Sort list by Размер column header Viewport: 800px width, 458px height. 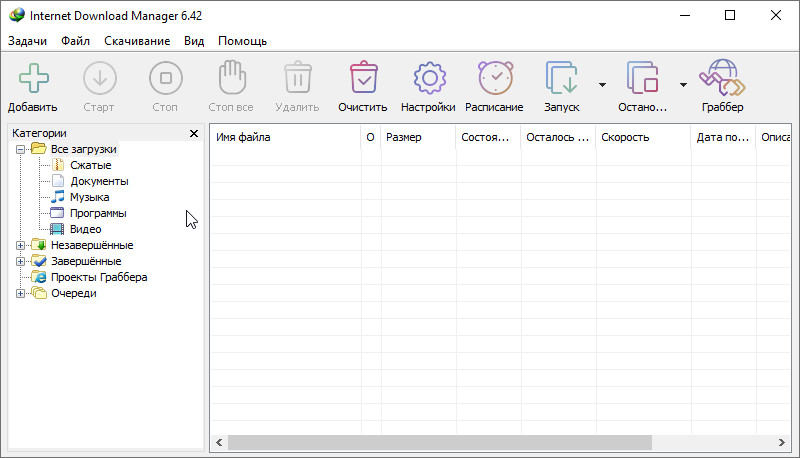(x=417, y=137)
